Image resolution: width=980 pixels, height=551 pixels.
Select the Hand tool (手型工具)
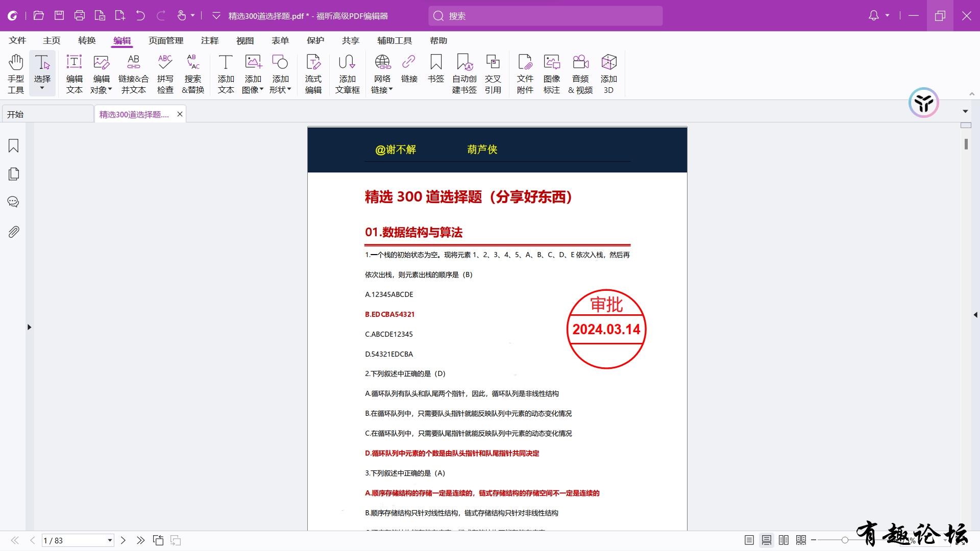click(16, 74)
